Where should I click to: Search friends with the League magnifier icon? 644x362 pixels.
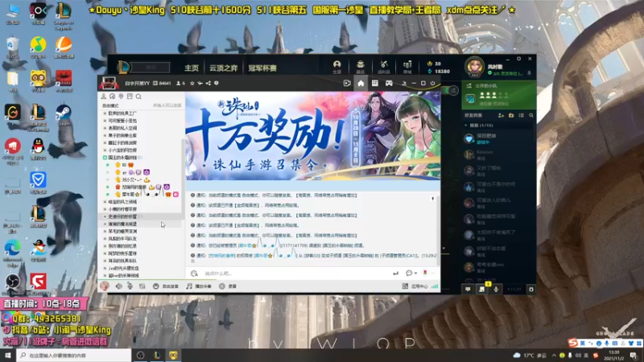531,116
